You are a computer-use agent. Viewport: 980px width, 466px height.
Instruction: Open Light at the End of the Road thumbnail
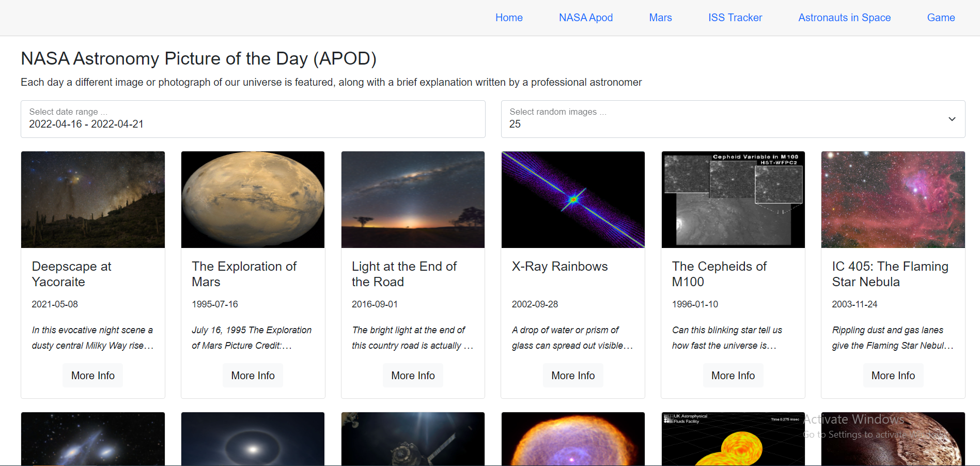(413, 199)
